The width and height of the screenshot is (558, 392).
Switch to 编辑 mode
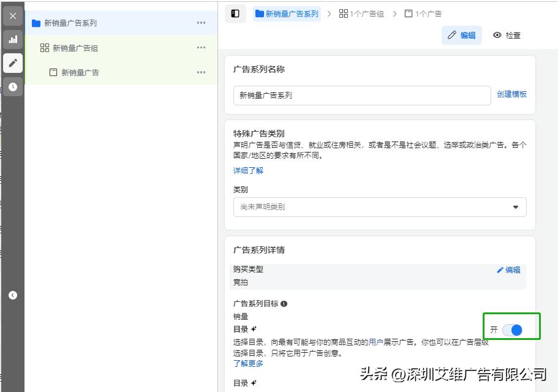point(461,35)
